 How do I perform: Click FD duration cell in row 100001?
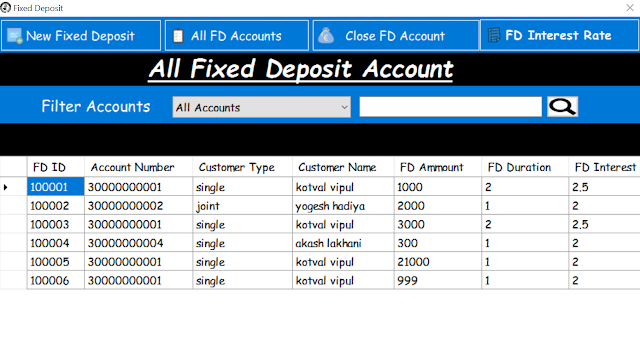tap(525, 187)
